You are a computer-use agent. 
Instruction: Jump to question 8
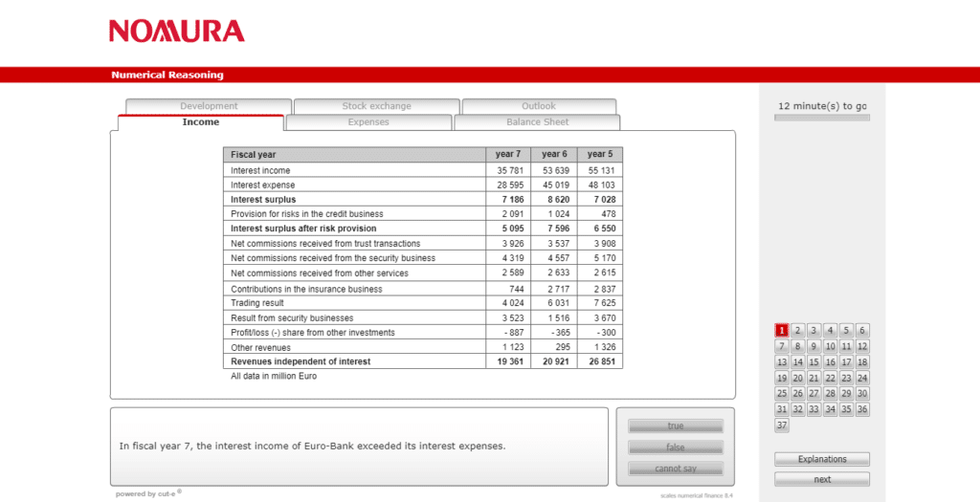(x=797, y=346)
